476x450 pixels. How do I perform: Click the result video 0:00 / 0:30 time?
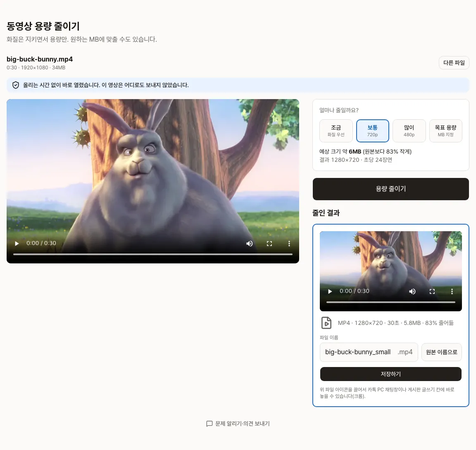355,291
